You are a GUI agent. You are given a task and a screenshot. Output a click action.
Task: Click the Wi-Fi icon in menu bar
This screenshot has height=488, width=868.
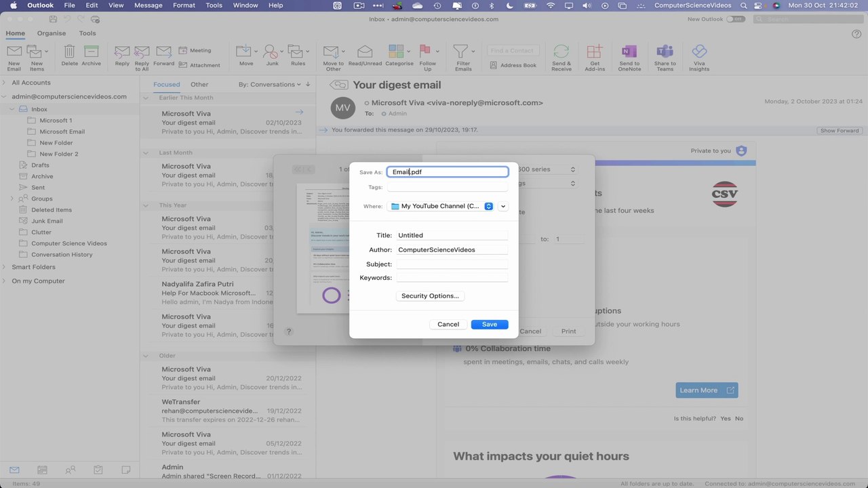[x=551, y=5]
